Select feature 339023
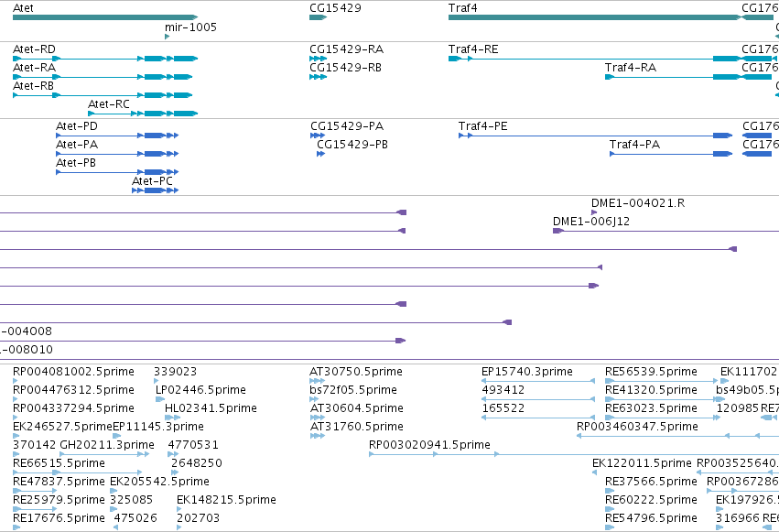Screen dimensions: 779x532 point(156,381)
